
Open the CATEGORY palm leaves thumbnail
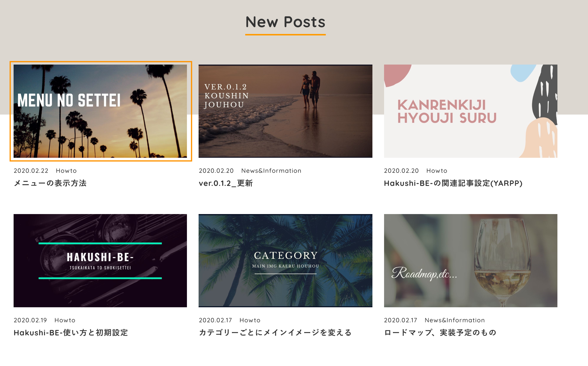click(285, 260)
